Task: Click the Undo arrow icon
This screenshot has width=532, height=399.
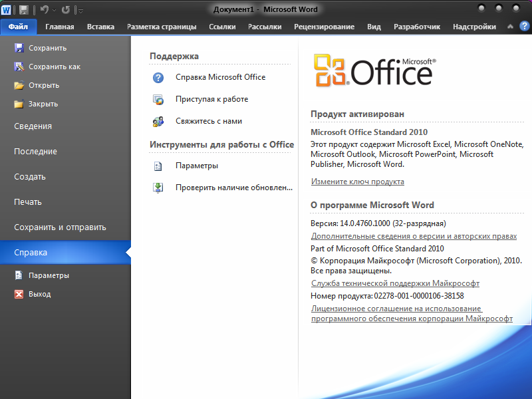Action: [44, 10]
